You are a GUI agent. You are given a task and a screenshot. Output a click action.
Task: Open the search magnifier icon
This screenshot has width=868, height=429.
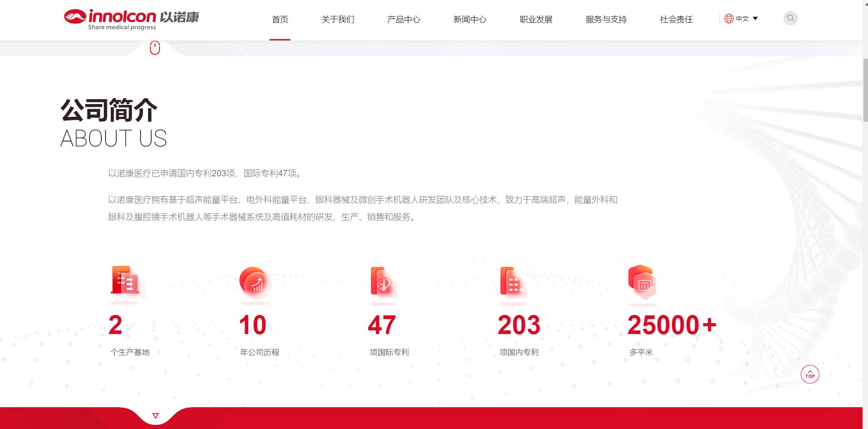click(x=790, y=18)
